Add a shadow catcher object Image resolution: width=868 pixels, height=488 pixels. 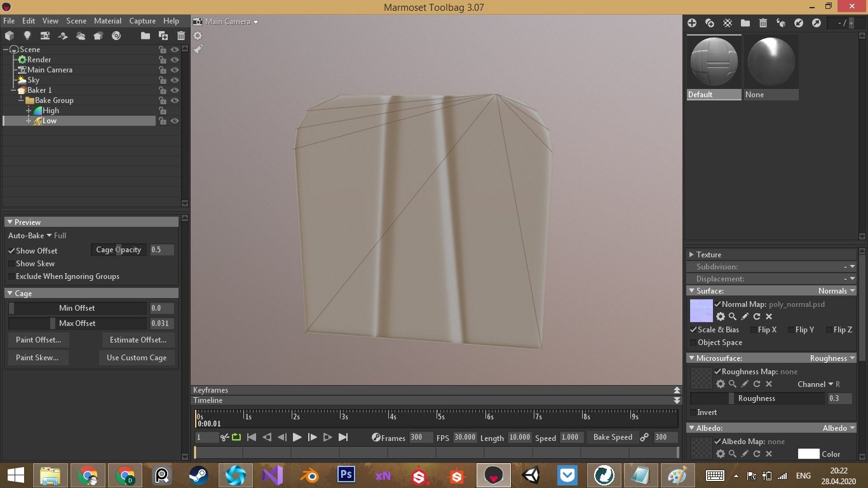[x=63, y=36]
